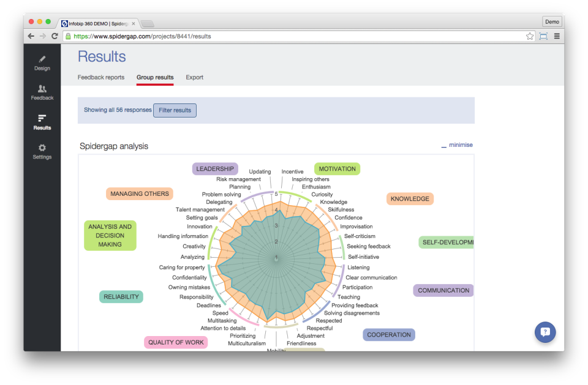Screen dimensions: 588x385
Task: Click the QUALITY OF WORK pink label
Action: pos(176,342)
